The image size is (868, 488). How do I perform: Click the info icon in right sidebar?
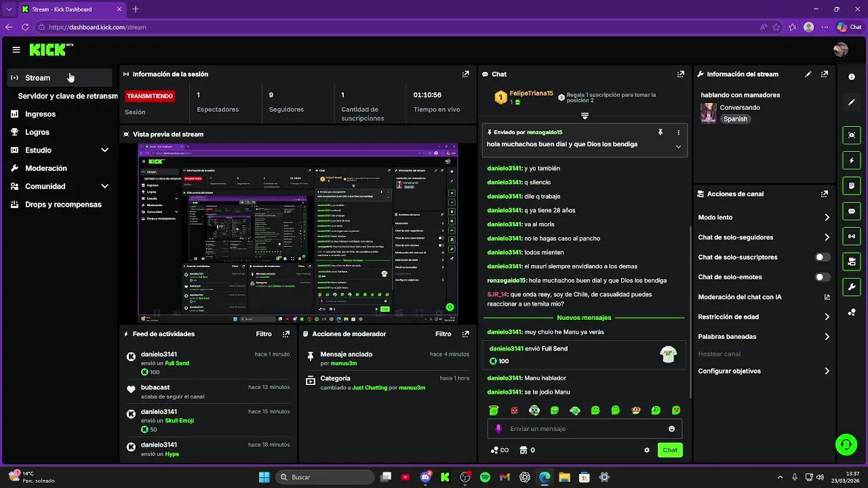tap(852, 77)
